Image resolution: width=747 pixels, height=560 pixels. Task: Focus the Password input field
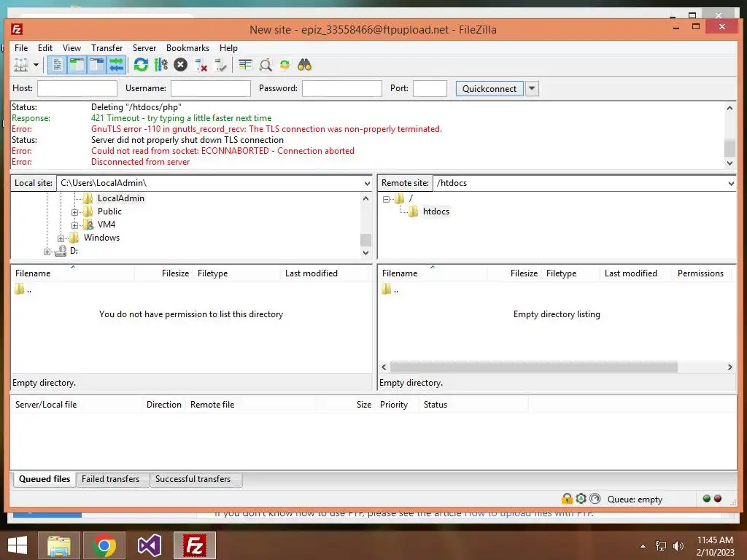click(342, 88)
